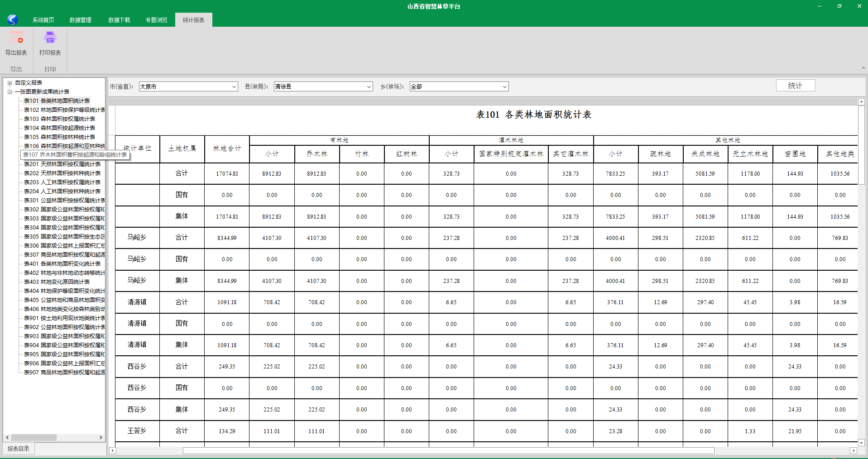Image resolution: width=868 pixels, height=459 pixels.
Task: Click the report's vertical scroll down arrow
Action: [861, 443]
